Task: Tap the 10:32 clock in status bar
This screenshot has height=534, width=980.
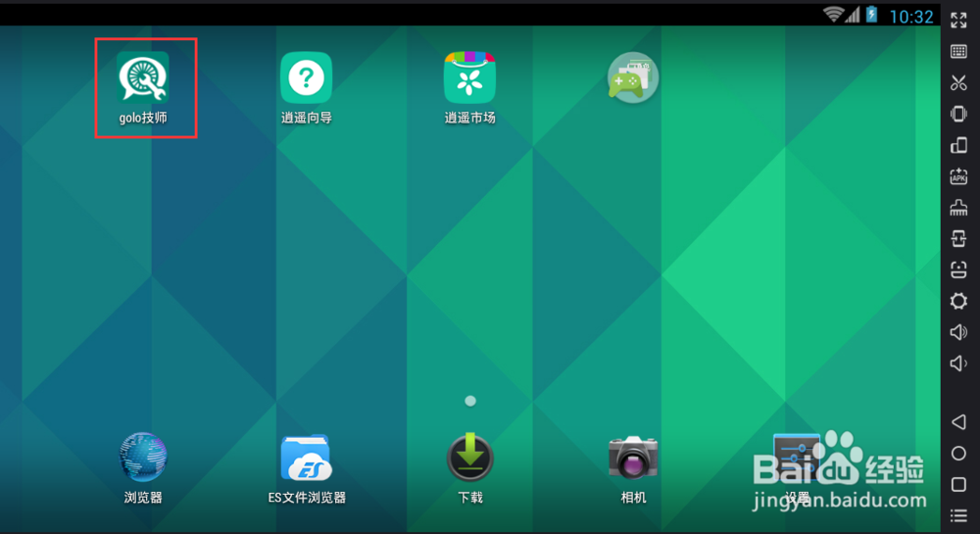Action: pos(910,17)
